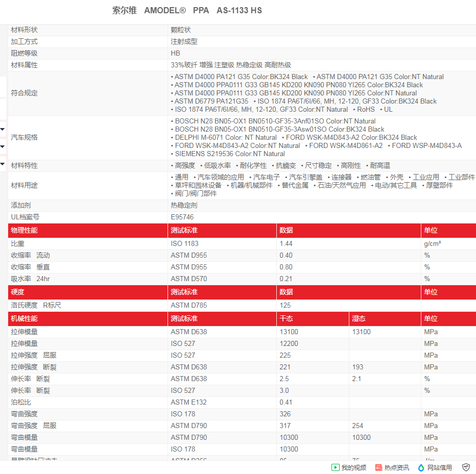Click the 干态 column header
This screenshot has width=476, height=474.
(286, 318)
